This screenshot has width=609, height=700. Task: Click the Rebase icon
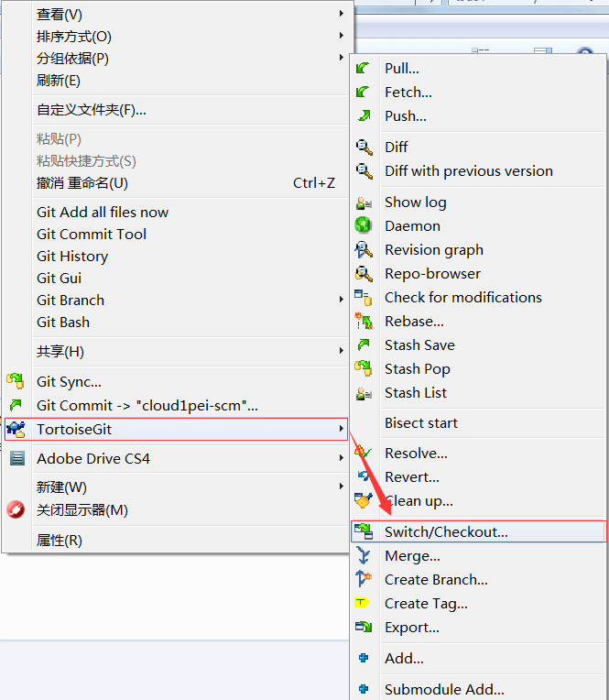pyautogui.click(x=364, y=321)
